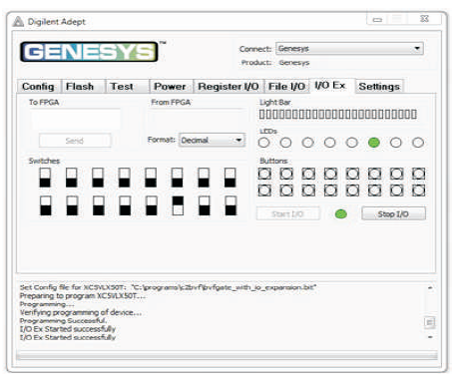The height and width of the screenshot is (380, 454).
Task: Click the log scrollbar up arrow
Action: [x=430, y=288]
